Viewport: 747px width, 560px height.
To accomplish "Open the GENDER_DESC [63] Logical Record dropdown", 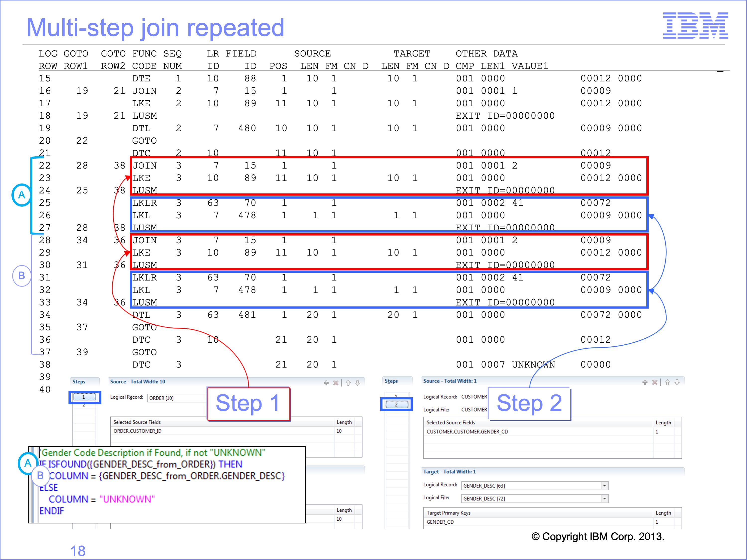I will click(x=604, y=486).
